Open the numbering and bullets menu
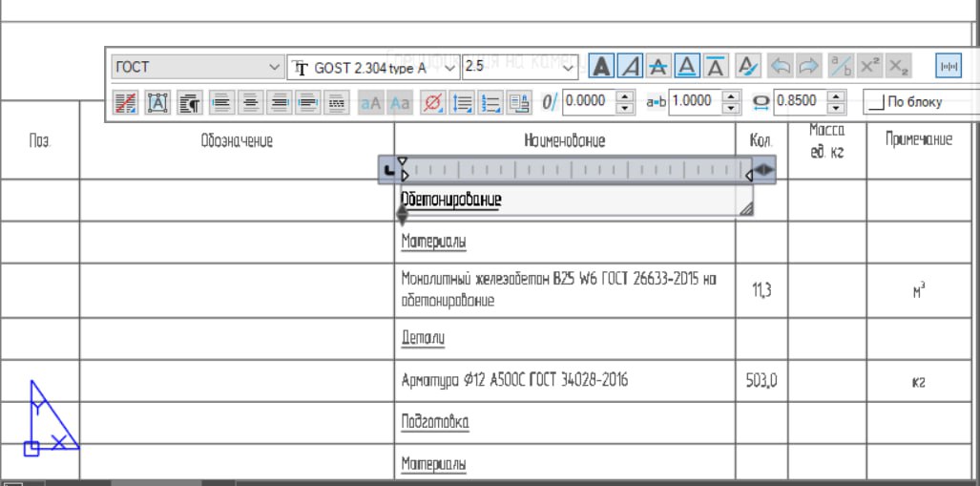980x486 pixels. tap(490, 102)
